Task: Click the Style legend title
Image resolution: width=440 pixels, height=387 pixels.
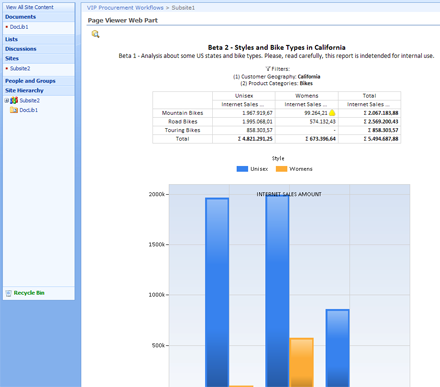Action: pyautogui.click(x=278, y=158)
